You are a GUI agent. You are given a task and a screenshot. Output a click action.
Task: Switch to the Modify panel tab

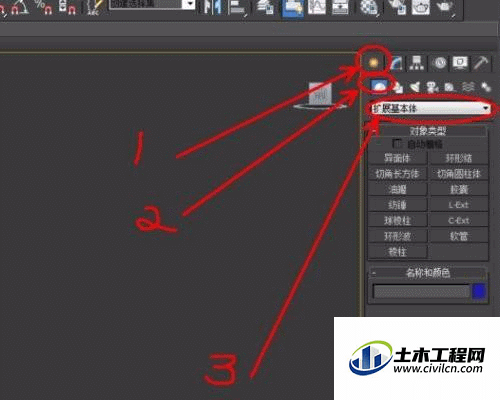click(396, 63)
